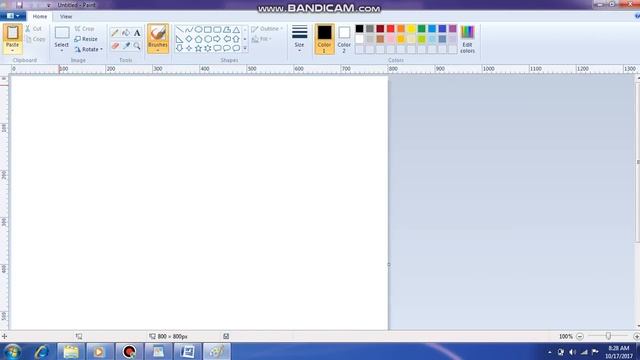Pick the purple color swatch
The image size is (640, 360).
pyautogui.click(x=453, y=29)
